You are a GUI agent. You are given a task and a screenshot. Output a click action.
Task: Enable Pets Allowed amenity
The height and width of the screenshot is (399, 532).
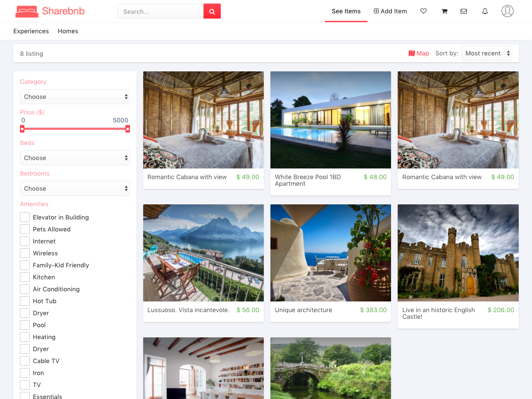coord(25,229)
